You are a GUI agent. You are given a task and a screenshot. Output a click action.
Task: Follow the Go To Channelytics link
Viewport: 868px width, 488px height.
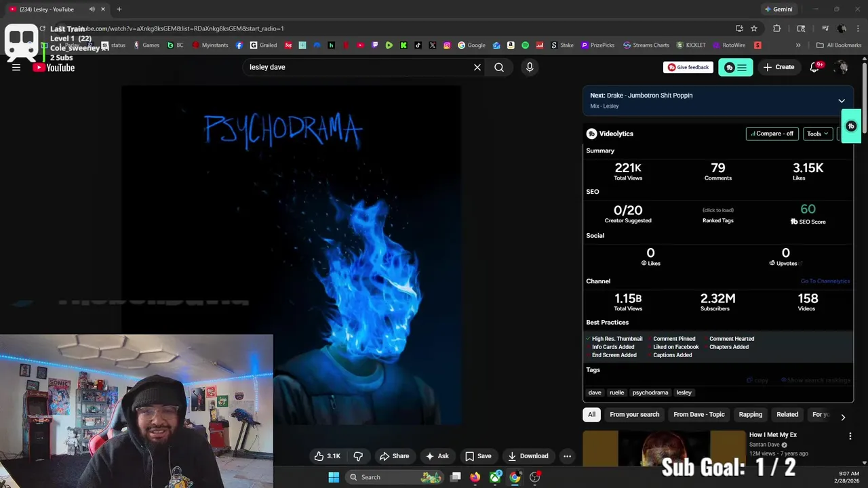pyautogui.click(x=825, y=281)
